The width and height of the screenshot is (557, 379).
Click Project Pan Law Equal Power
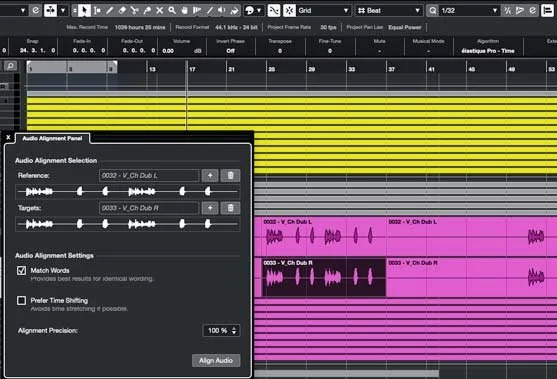[x=405, y=27]
